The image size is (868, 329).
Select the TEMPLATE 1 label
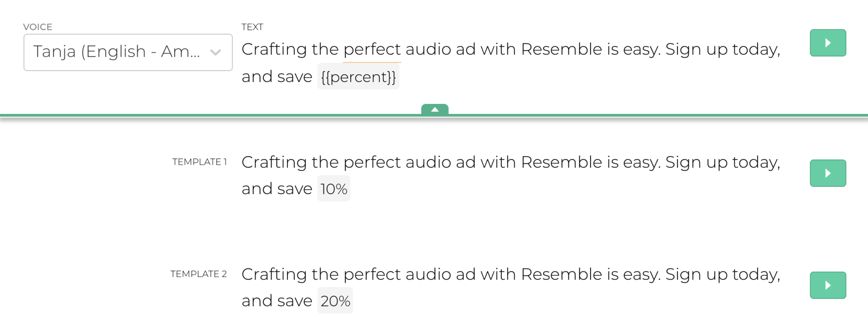(199, 162)
